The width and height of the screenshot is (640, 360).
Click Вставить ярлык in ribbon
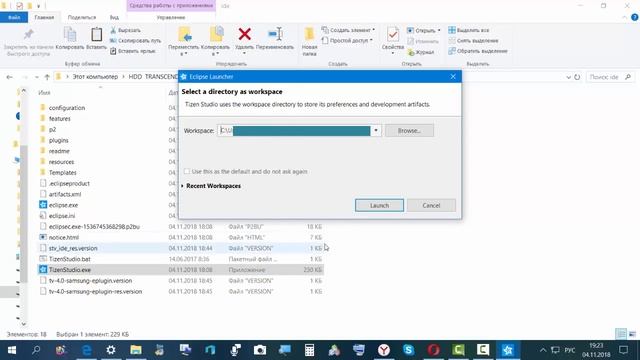(x=133, y=51)
